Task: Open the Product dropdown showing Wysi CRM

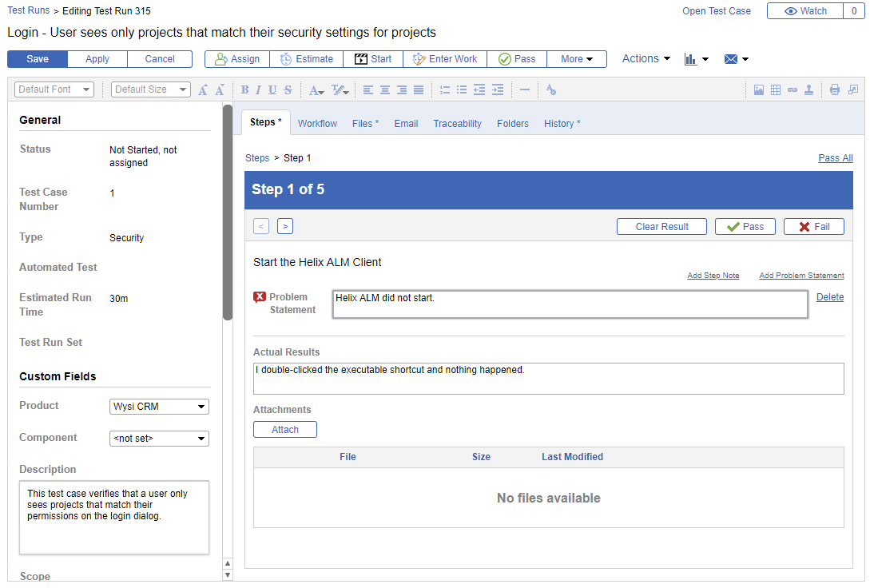Action: click(159, 407)
